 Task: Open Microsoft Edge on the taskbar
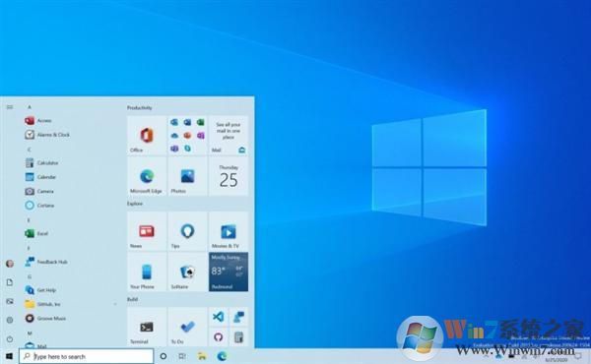coord(222,356)
